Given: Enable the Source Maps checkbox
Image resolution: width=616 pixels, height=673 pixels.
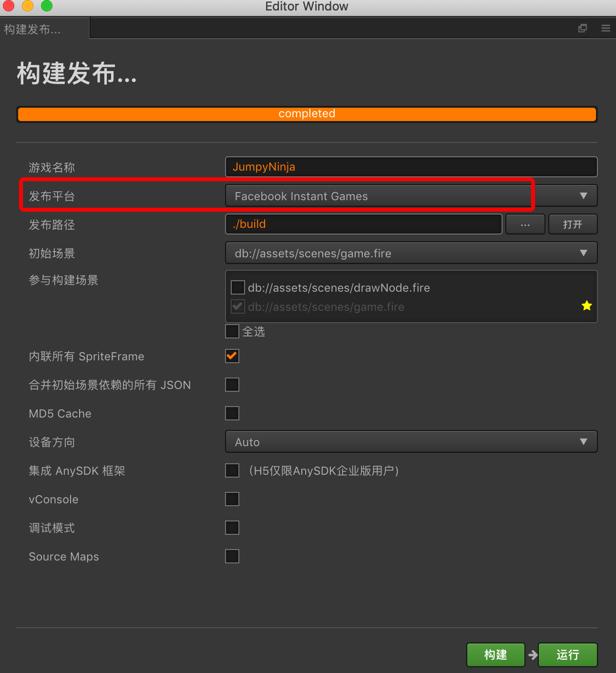Looking at the screenshot, I should coord(232,556).
